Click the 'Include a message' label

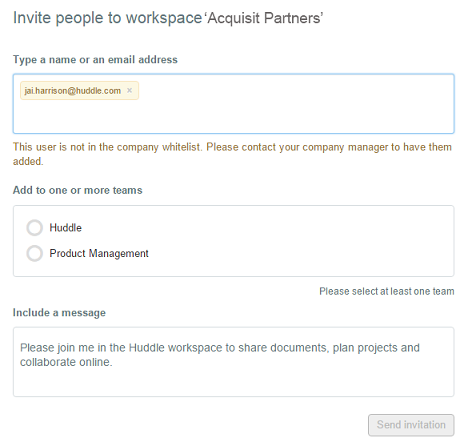coord(59,313)
